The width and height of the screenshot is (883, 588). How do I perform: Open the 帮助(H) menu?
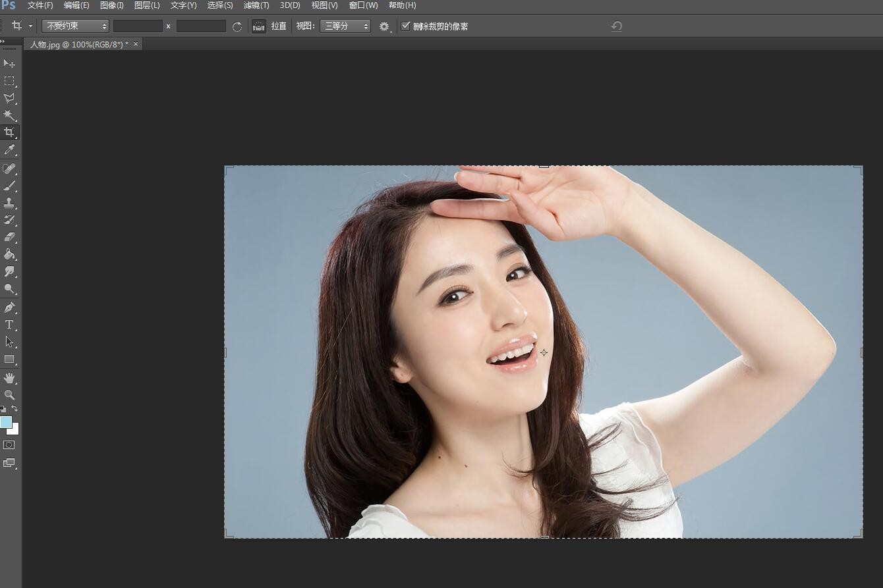pos(402,5)
